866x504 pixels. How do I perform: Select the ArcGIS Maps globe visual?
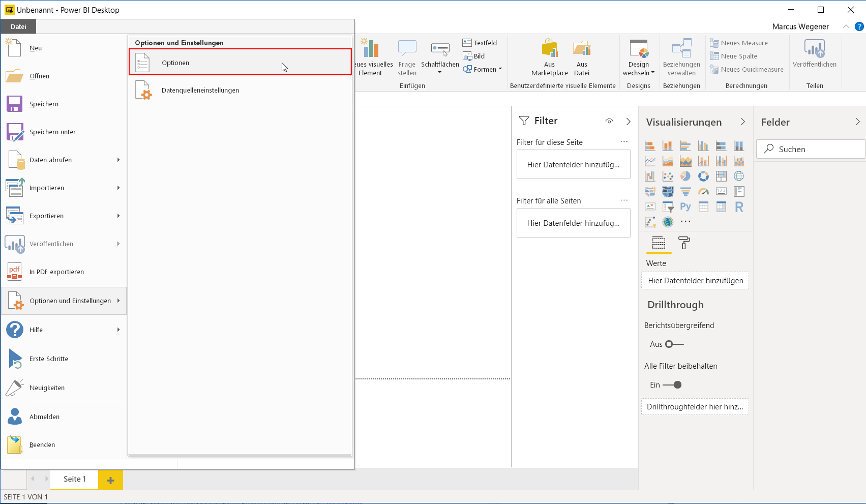(x=668, y=222)
